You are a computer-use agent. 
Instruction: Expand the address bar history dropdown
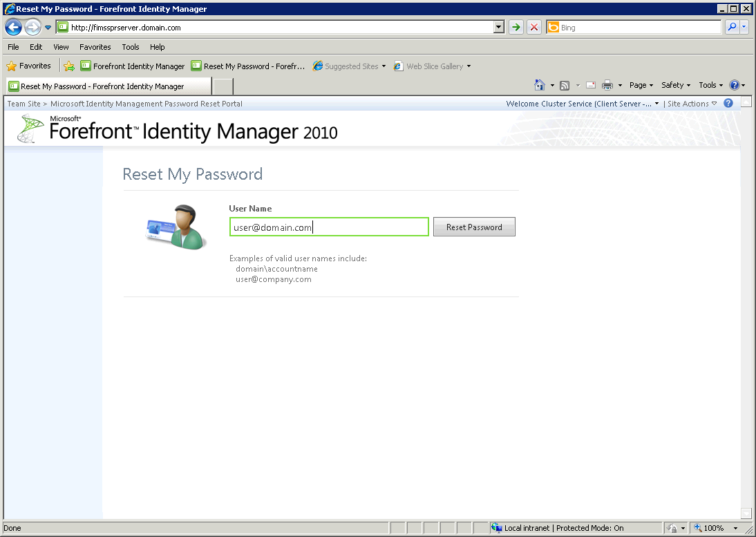499,28
